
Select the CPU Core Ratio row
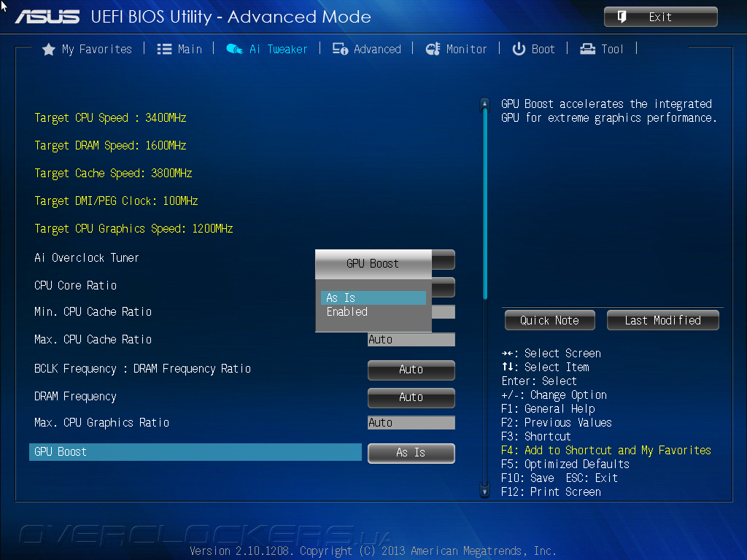[75, 285]
